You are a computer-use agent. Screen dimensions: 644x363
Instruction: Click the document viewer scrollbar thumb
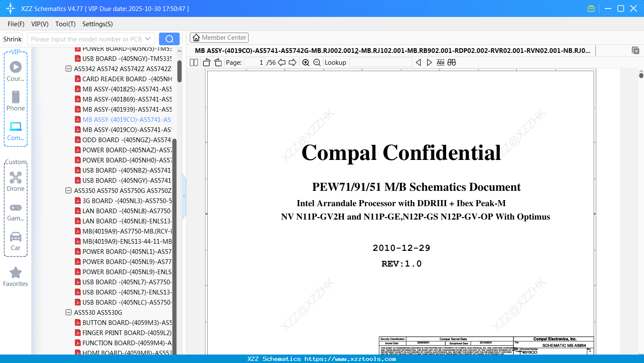[x=641, y=75]
